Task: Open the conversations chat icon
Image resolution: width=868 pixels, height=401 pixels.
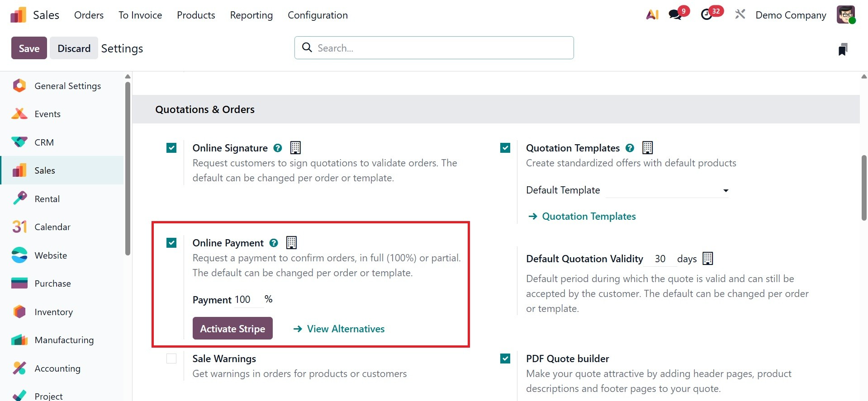Action: click(x=676, y=15)
